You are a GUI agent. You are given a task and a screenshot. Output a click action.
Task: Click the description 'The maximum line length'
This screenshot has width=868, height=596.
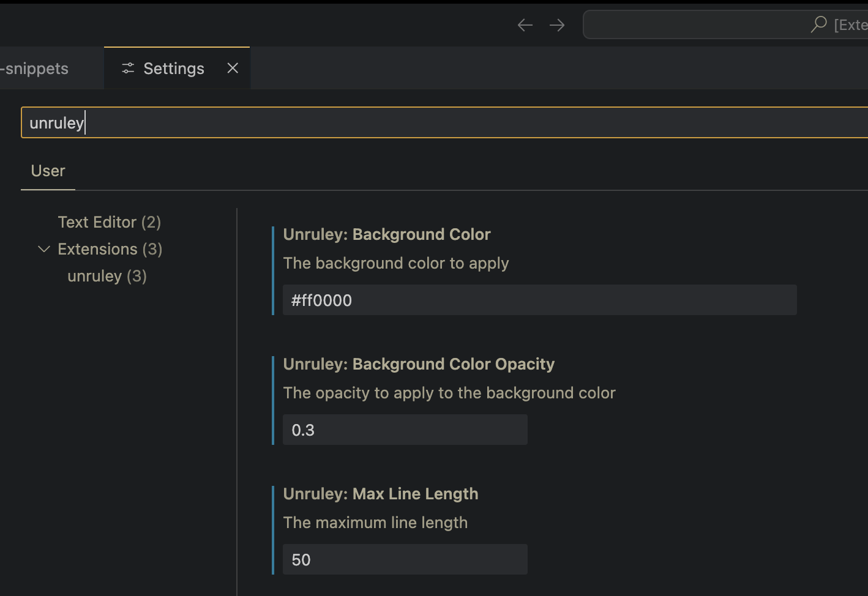click(375, 523)
